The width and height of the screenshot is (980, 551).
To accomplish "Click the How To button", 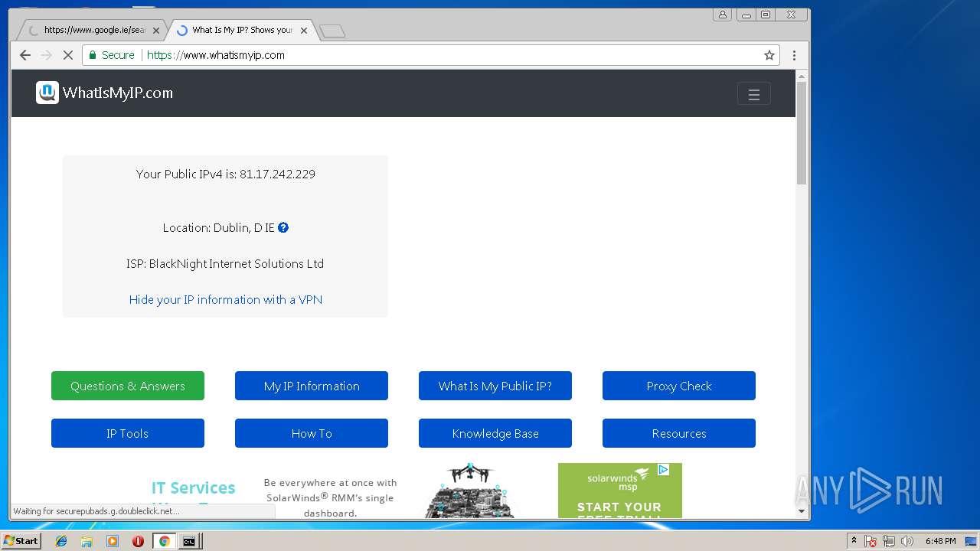I will pos(312,433).
